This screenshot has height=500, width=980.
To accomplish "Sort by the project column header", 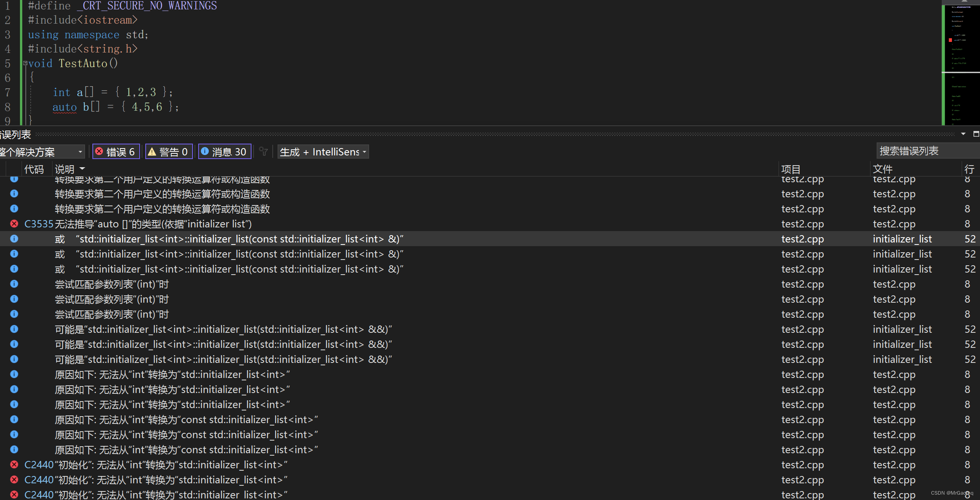I will [791, 169].
